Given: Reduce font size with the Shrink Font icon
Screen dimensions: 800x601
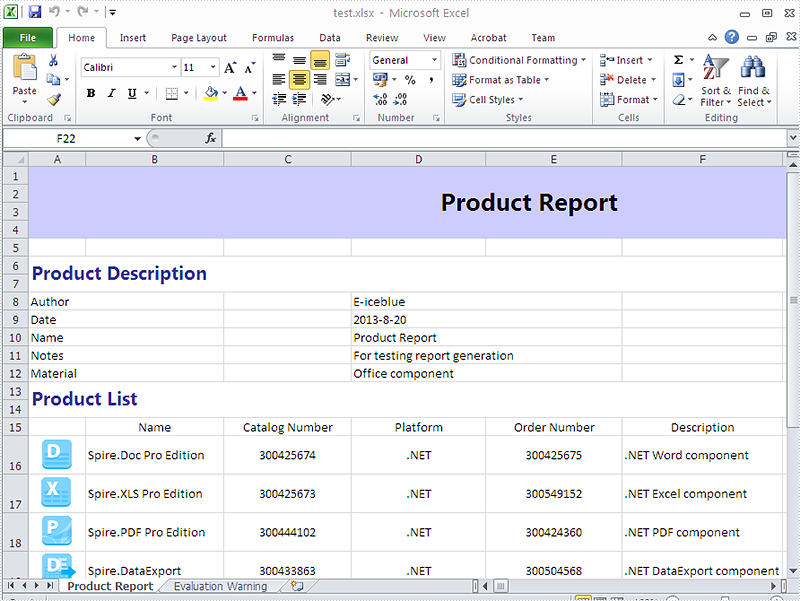Looking at the screenshot, I should tap(249, 68).
